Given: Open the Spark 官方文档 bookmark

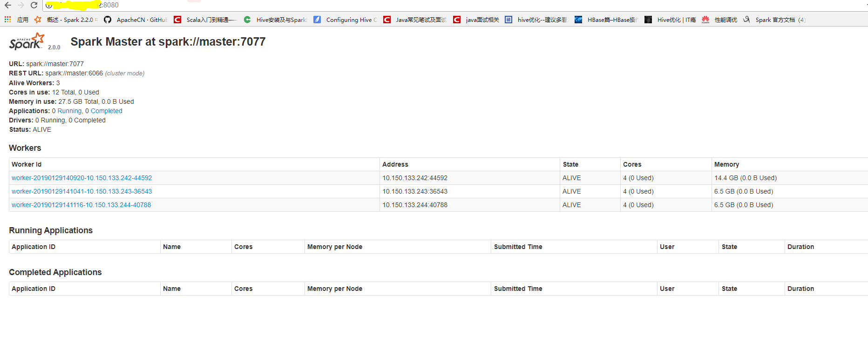Looking at the screenshot, I should click(774, 20).
